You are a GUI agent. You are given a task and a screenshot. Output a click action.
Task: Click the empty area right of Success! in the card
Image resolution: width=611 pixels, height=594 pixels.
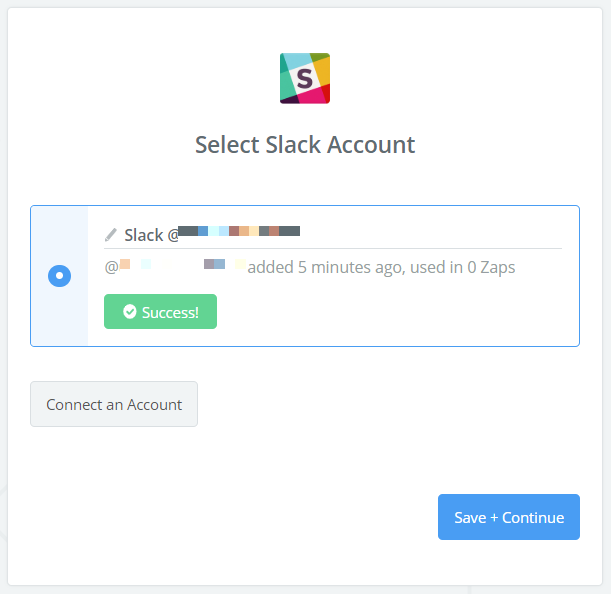tap(400, 312)
